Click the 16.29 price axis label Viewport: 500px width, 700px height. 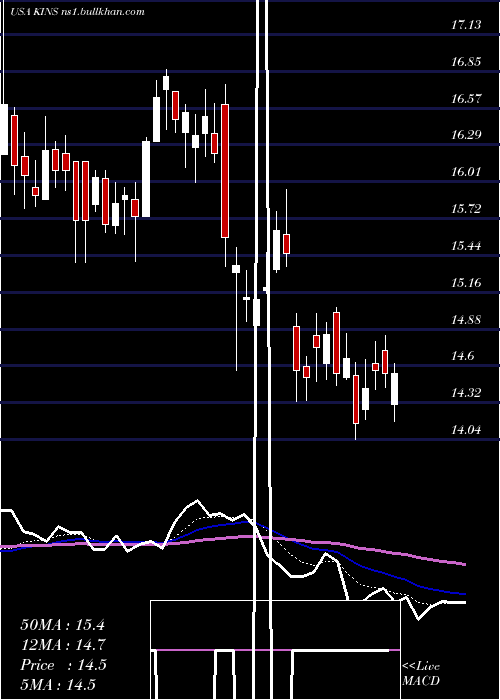click(x=466, y=135)
